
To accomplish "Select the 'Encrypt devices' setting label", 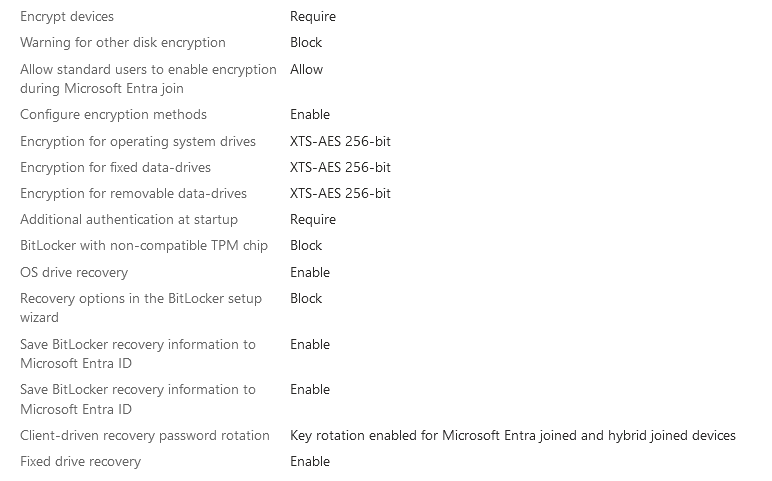I will click(67, 16).
